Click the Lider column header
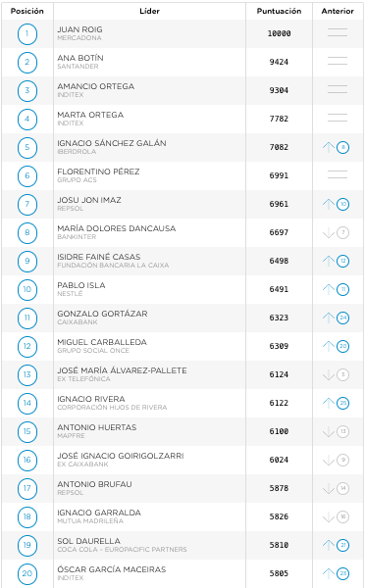The width and height of the screenshot is (365, 588). tap(149, 11)
